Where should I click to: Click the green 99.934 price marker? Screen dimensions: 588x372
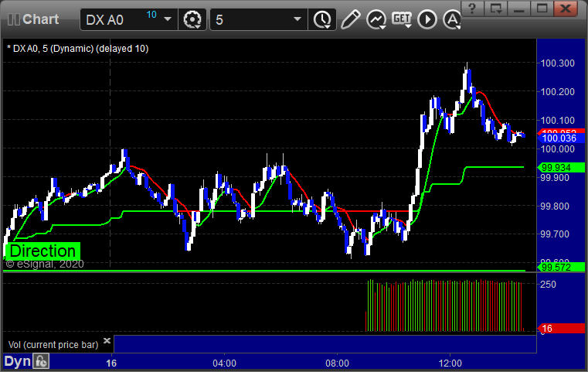click(561, 167)
